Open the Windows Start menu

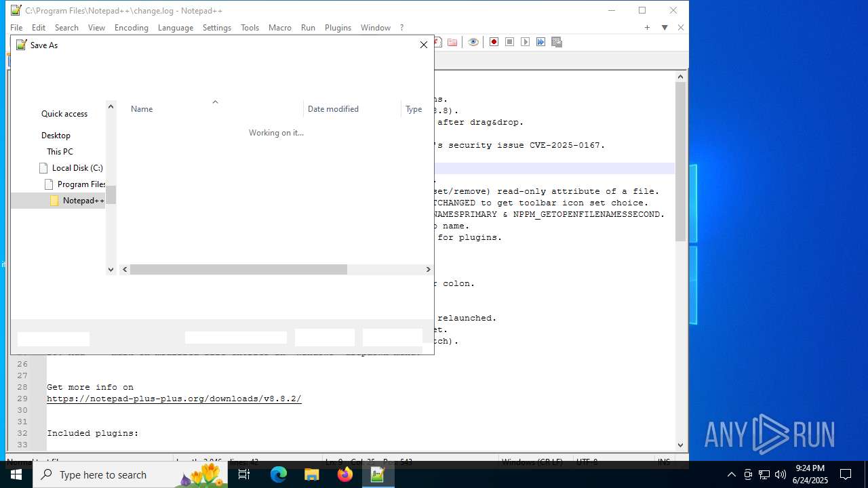point(16,474)
